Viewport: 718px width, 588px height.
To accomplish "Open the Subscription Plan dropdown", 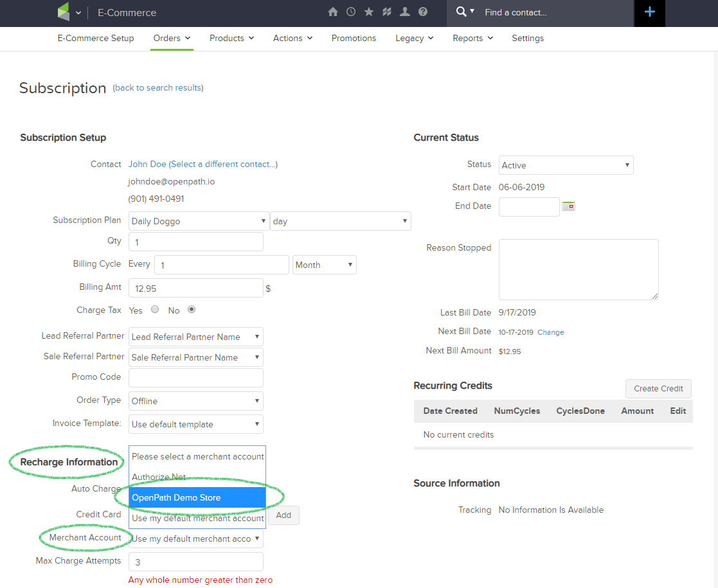I will (198, 221).
